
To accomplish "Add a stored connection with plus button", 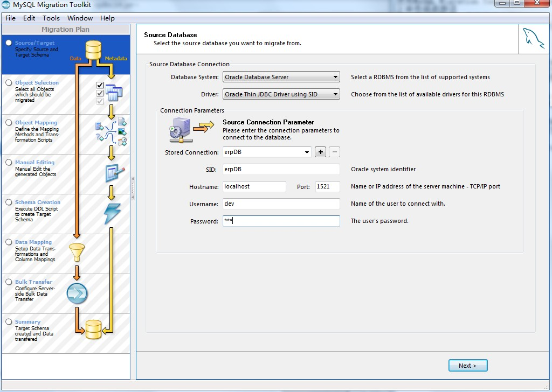I will [320, 152].
